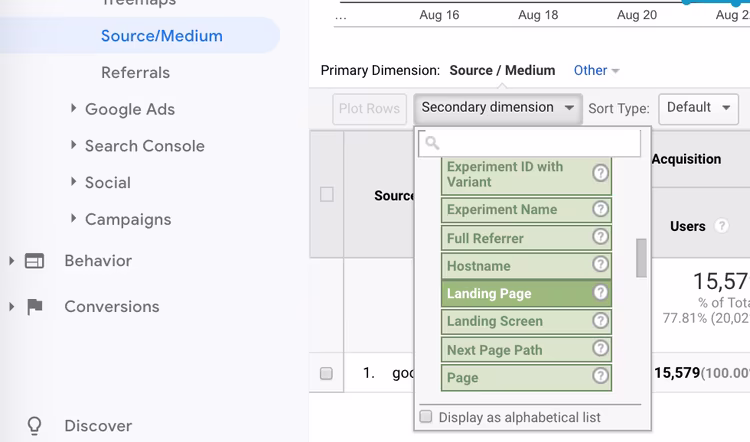The height and width of the screenshot is (442, 750).
Task: Click the Plot Rows button
Action: click(x=369, y=109)
